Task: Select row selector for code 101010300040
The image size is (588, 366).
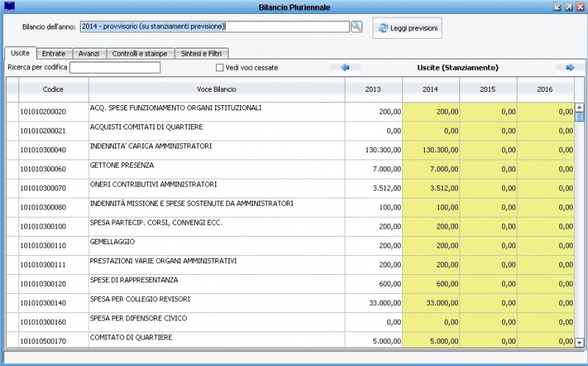Action: (x=12, y=150)
